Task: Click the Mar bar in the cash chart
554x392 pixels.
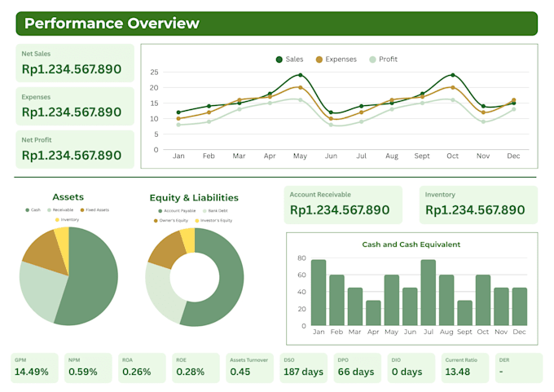Action: pos(355,306)
